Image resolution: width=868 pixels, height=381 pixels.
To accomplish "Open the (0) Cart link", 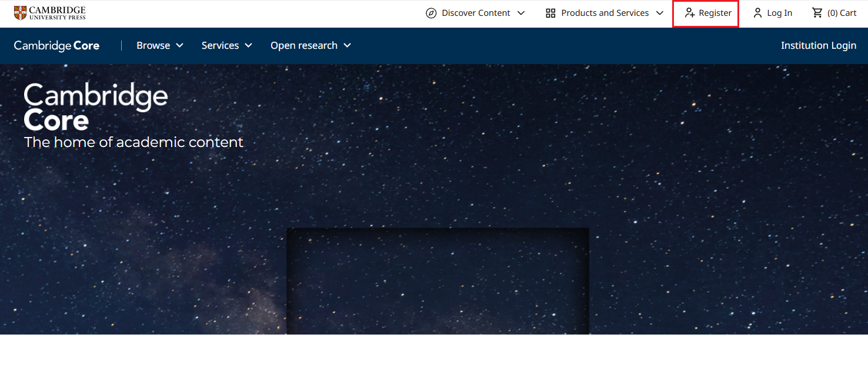I will coord(834,13).
